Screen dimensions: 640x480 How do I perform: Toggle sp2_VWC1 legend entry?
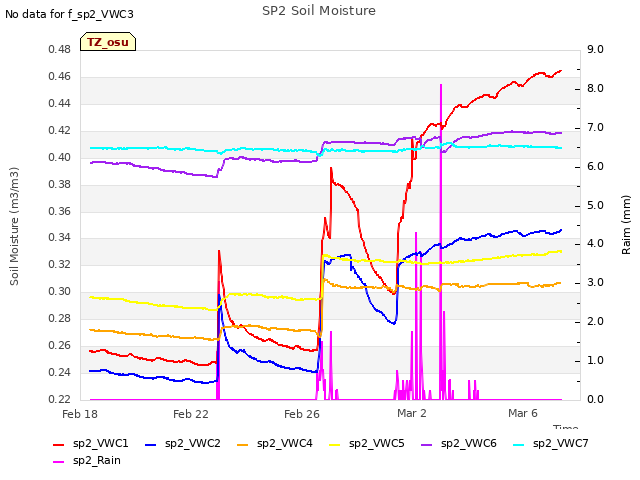click(x=91, y=444)
